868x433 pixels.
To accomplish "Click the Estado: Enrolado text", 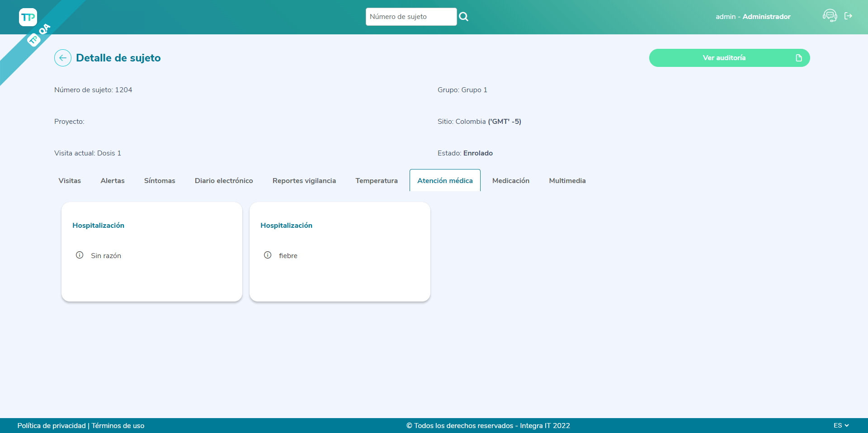I will [x=465, y=153].
